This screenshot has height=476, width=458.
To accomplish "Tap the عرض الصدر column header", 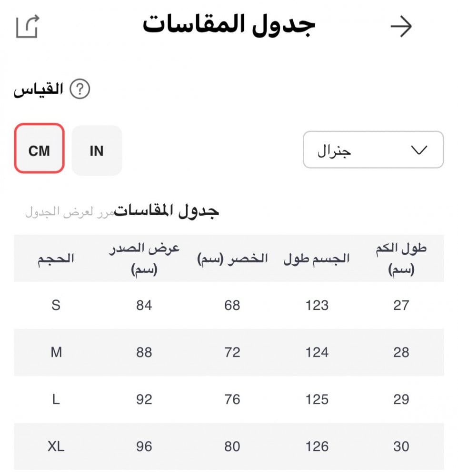I will coord(144,258).
